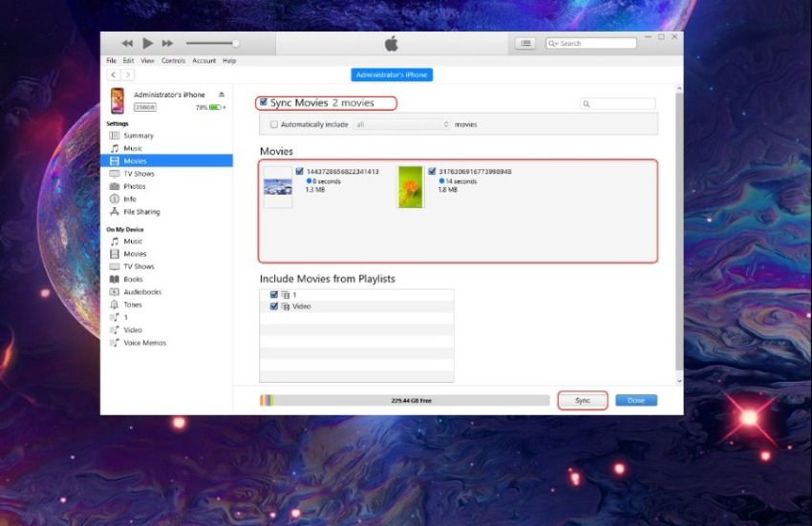Click the play button
The width and height of the screenshot is (812, 526).
pyautogui.click(x=147, y=43)
